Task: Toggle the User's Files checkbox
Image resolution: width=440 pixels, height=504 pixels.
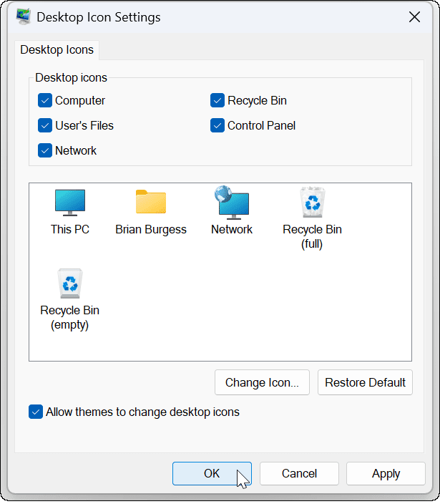Action: [45, 126]
